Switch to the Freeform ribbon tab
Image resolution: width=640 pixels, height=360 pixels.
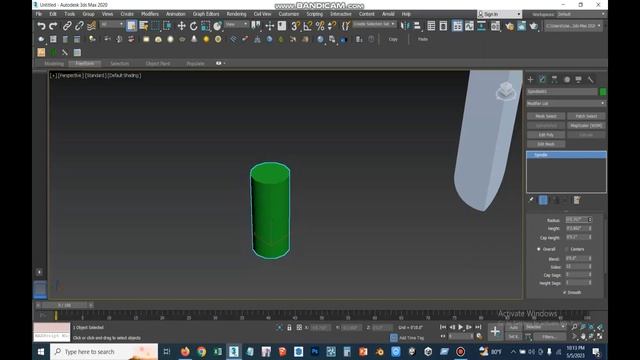tap(85, 63)
